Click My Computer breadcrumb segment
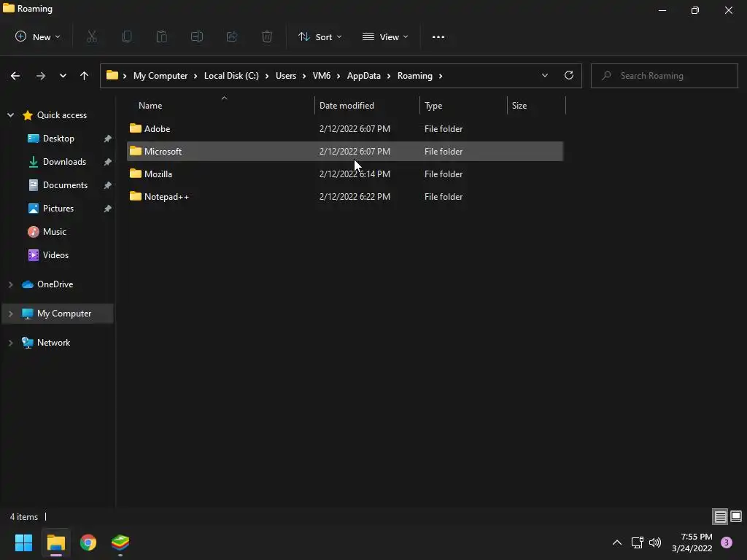This screenshot has height=560, width=747. click(x=160, y=76)
